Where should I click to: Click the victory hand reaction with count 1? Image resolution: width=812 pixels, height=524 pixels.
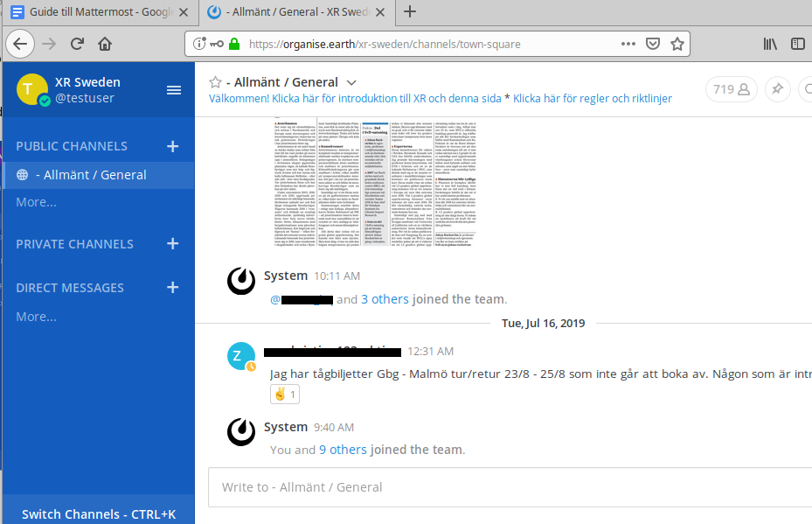285,395
